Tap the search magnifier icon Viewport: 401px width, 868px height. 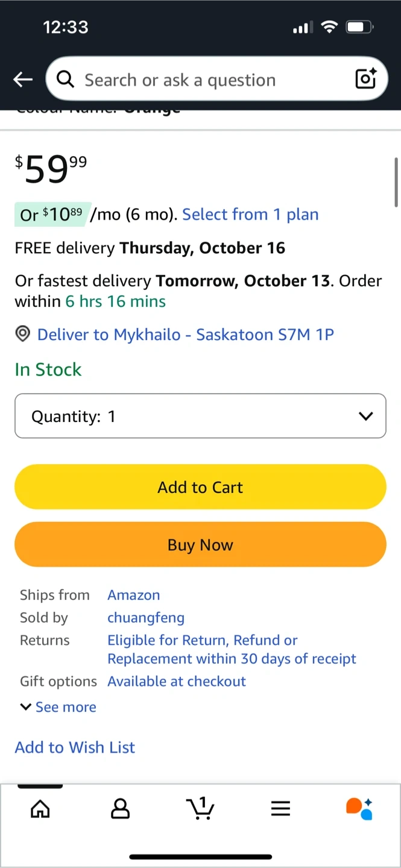65,79
